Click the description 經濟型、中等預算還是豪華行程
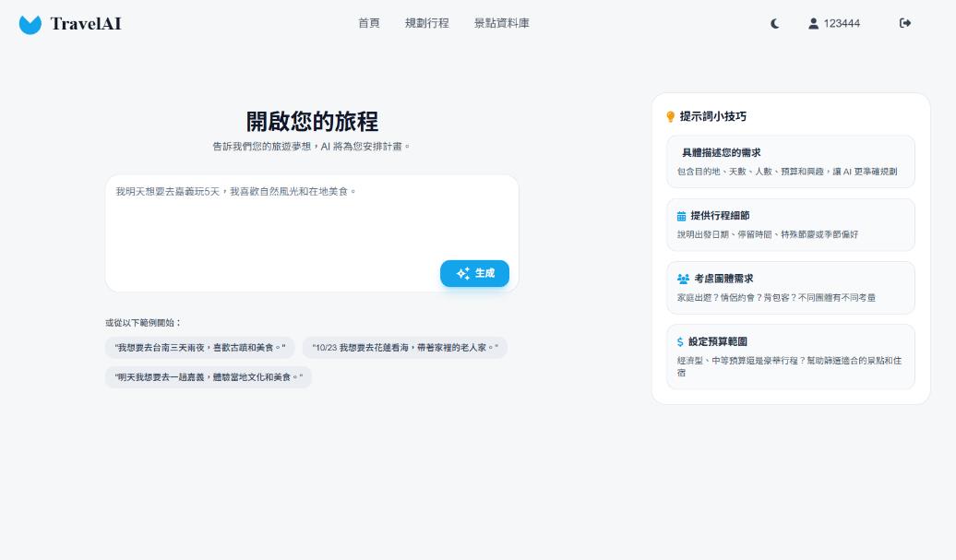Screen dimensions: 956x560 pos(789,367)
